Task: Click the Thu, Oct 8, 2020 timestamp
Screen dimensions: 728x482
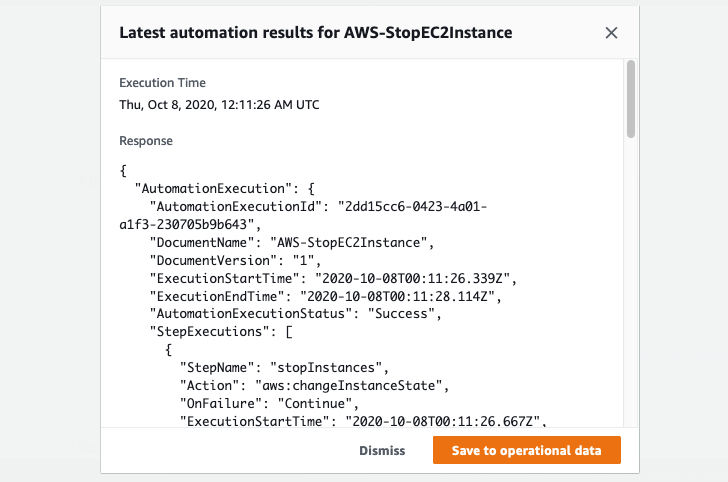Action: click(x=219, y=104)
